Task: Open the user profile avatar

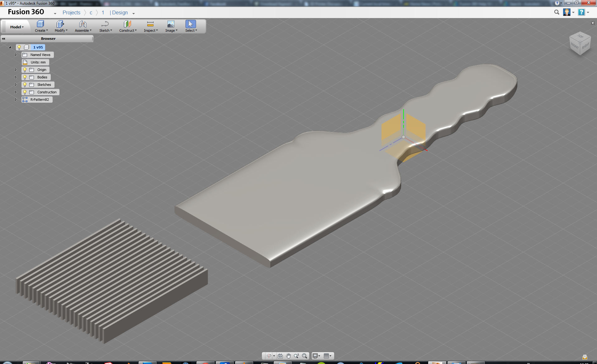Action: click(x=567, y=12)
